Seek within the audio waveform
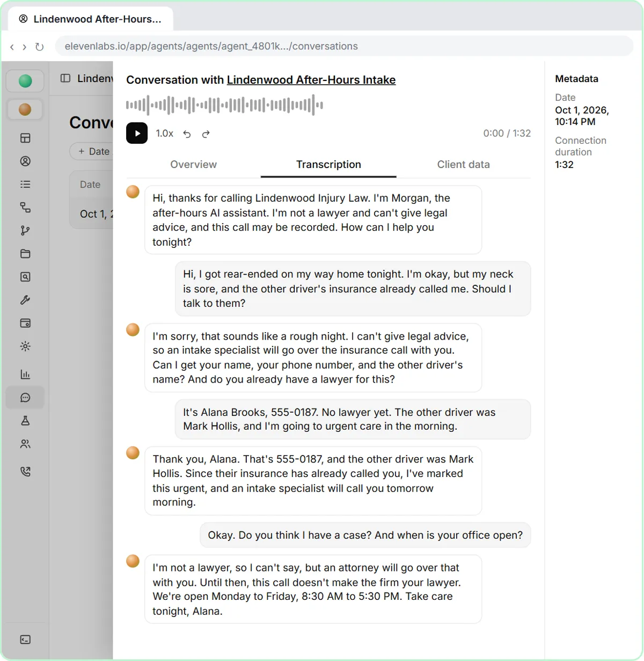The width and height of the screenshot is (644, 661). [224, 105]
